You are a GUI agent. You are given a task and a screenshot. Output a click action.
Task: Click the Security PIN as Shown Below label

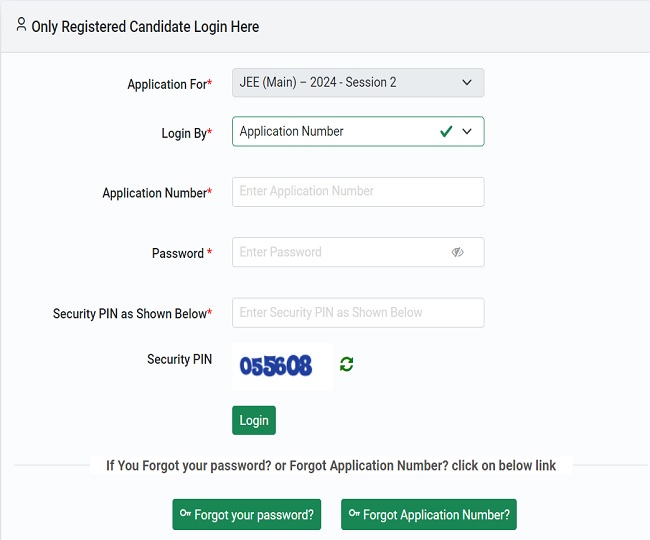132,314
